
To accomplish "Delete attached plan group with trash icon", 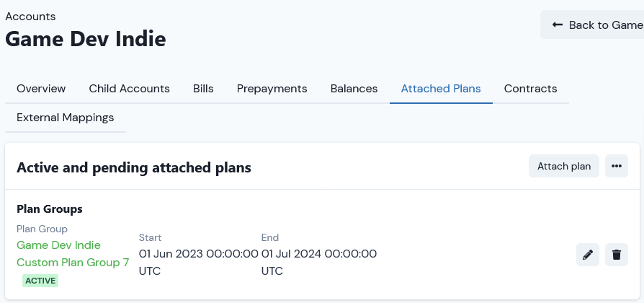I will pyautogui.click(x=616, y=255).
